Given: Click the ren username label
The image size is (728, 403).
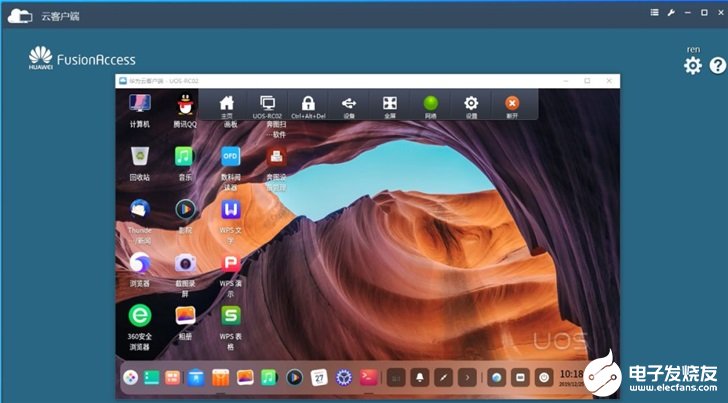Looking at the screenshot, I should click(693, 49).
